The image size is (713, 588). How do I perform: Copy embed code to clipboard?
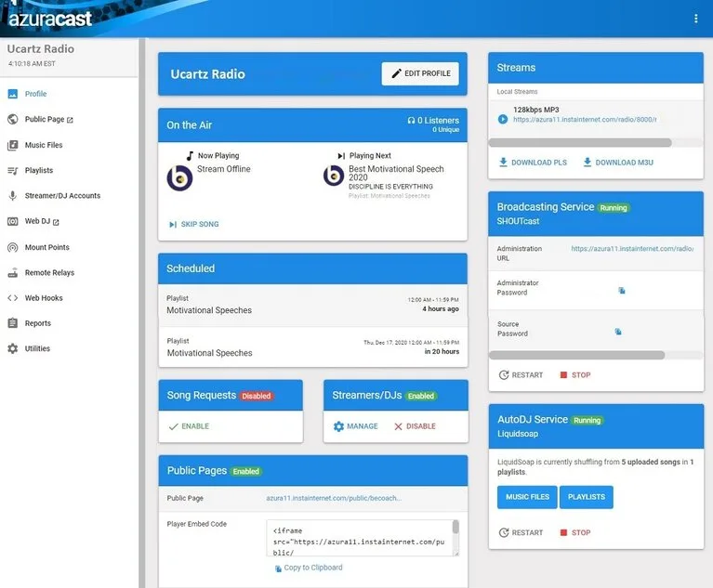[x=309, y=568]
